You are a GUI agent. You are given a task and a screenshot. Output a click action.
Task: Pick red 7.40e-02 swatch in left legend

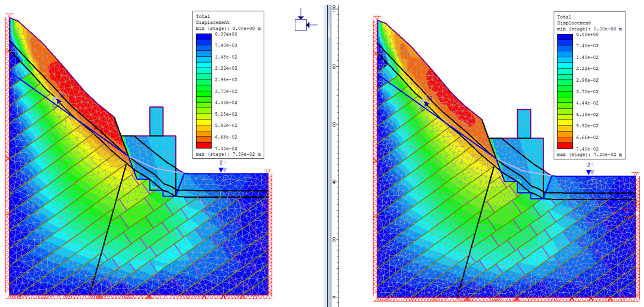[205, 145]
